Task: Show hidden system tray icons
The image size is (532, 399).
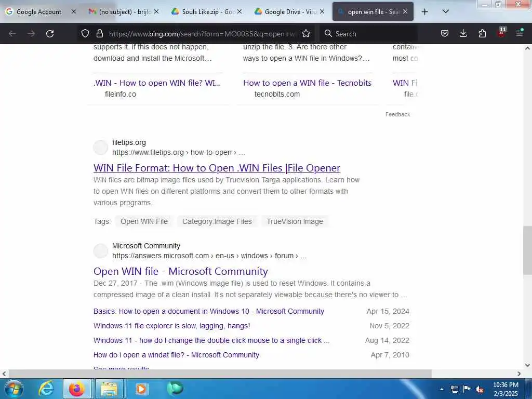Action: [x=442, y=389]
